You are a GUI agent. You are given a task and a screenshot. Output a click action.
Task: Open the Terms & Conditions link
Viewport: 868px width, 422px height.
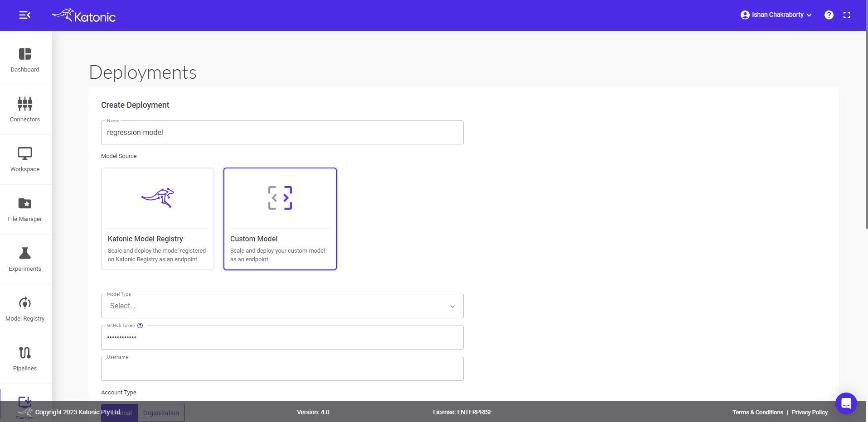(x=758, y=412)
